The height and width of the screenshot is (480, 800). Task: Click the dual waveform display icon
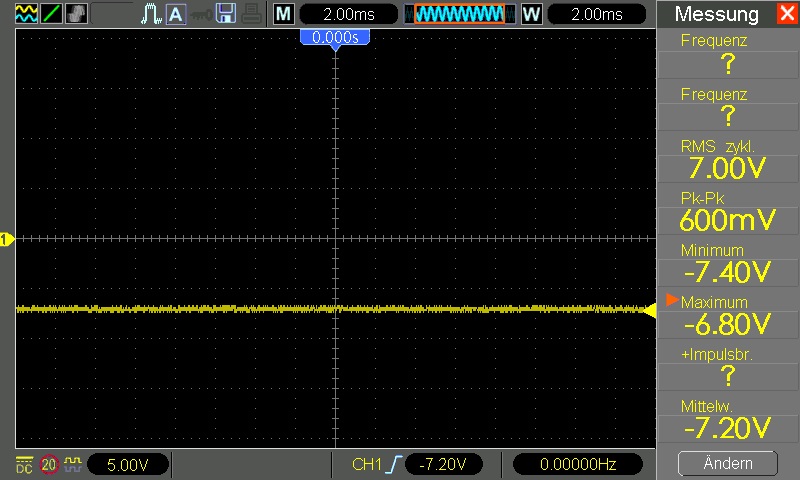click(x=26, y=14)
